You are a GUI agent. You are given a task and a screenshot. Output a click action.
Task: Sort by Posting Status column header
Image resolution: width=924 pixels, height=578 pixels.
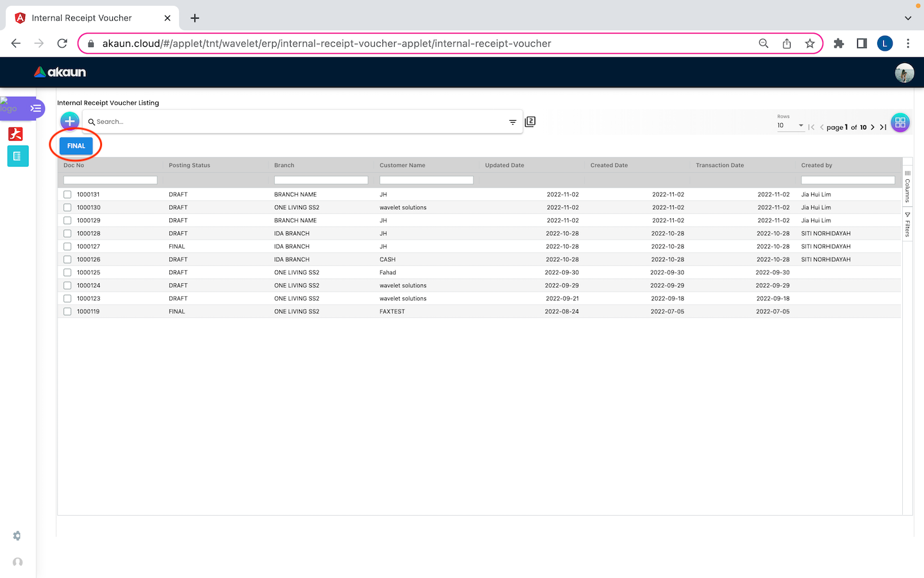(189, 165)
